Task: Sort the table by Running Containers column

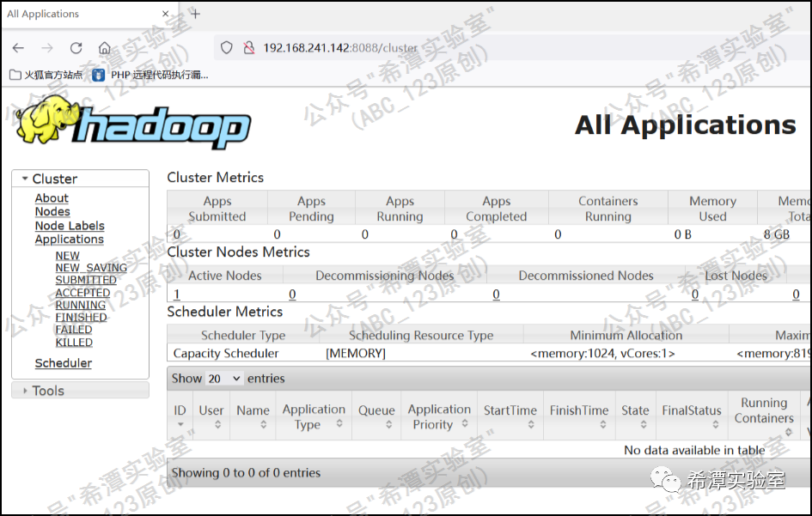Action: [x=764, y=416]
